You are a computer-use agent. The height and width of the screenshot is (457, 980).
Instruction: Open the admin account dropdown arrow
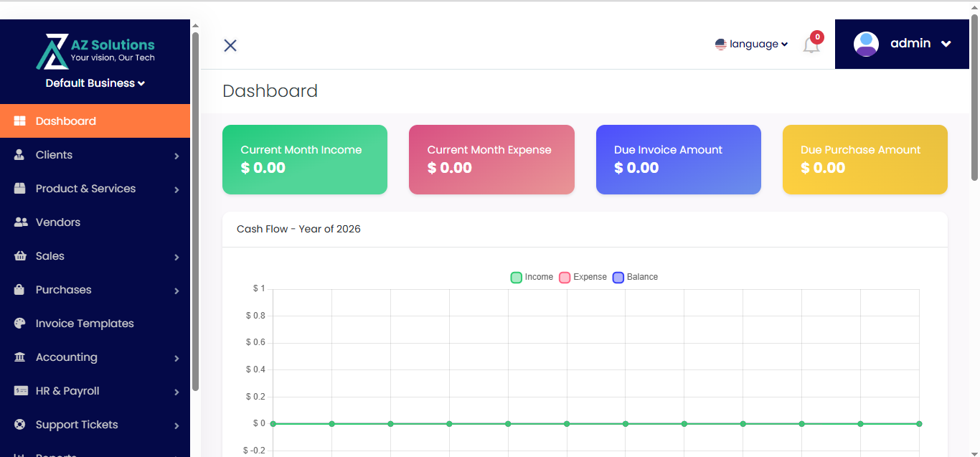[946, 44]
